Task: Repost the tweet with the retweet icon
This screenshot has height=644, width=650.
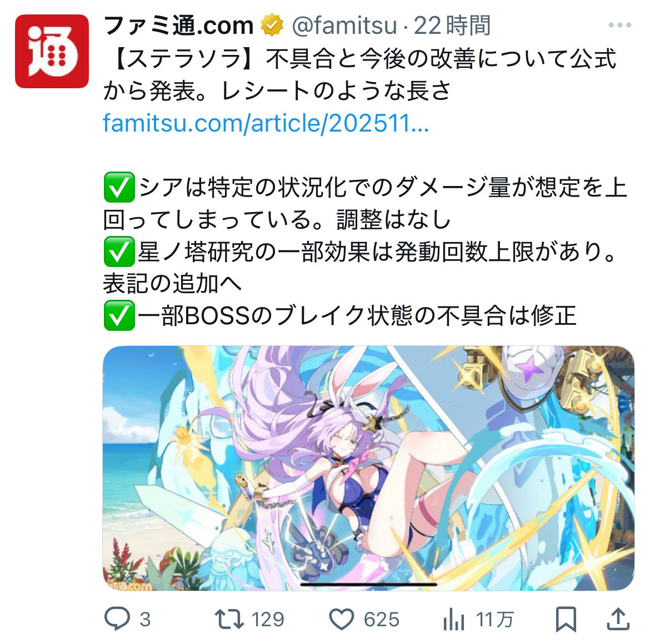Action: tap(229, 619)
